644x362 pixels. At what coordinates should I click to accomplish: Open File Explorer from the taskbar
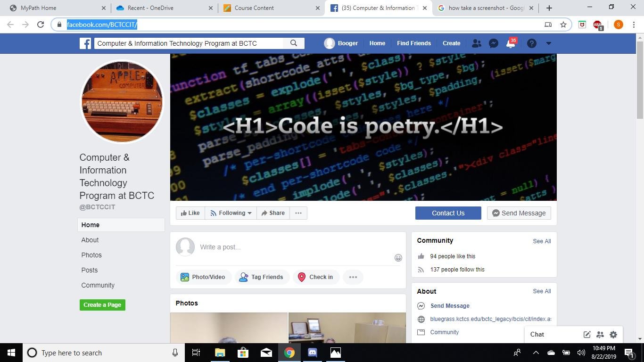(220, 353)
